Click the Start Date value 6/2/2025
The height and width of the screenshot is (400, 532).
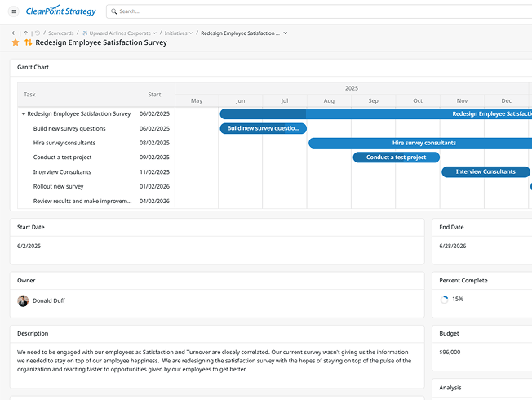29,246
